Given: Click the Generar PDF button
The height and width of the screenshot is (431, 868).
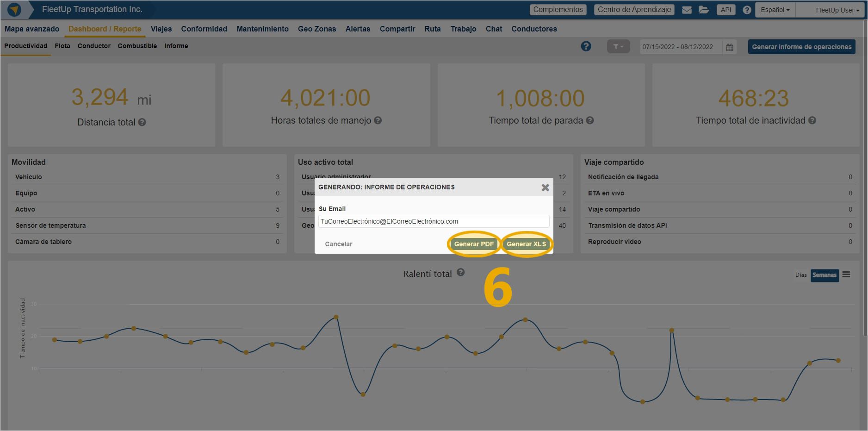Looking at the screenshot, I should (x=474, y=244).
